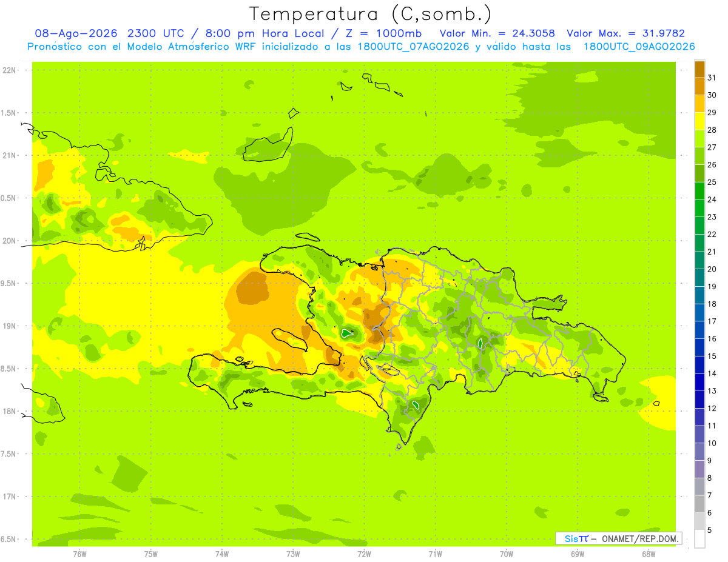Click the '20N' latitude label

9,241
